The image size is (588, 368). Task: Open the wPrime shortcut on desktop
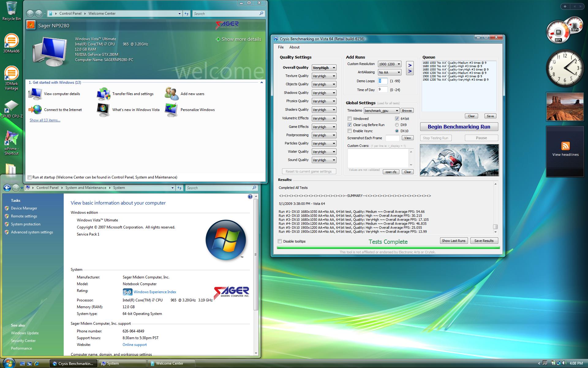point(11,143)
